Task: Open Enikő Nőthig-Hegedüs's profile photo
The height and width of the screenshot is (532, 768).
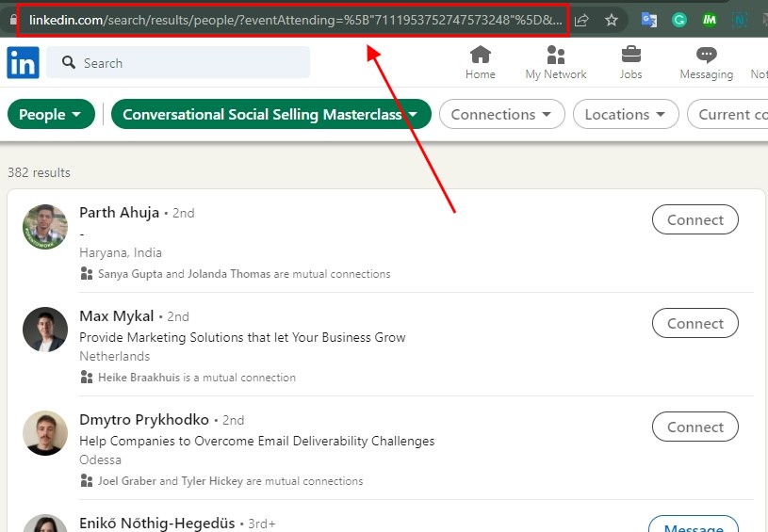Action: [x=45, y=524]
